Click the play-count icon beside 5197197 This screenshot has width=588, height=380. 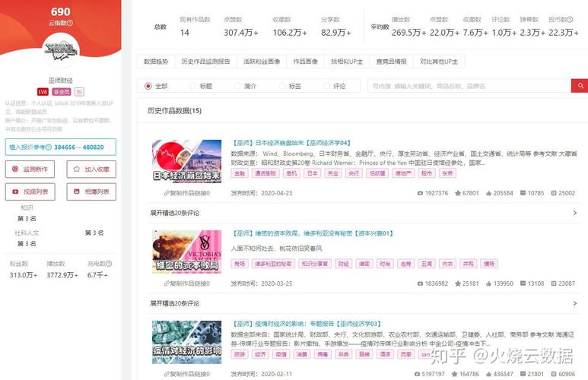pos(417,374)
